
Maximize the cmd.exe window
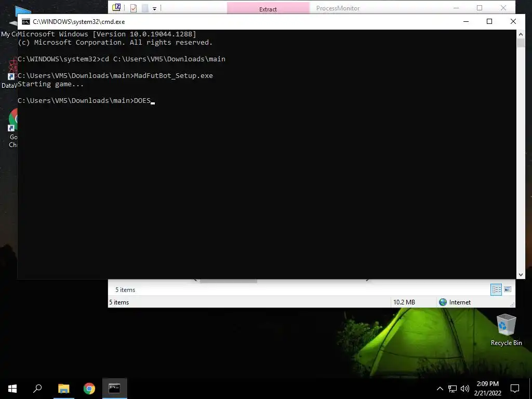[x=489, y=21]
